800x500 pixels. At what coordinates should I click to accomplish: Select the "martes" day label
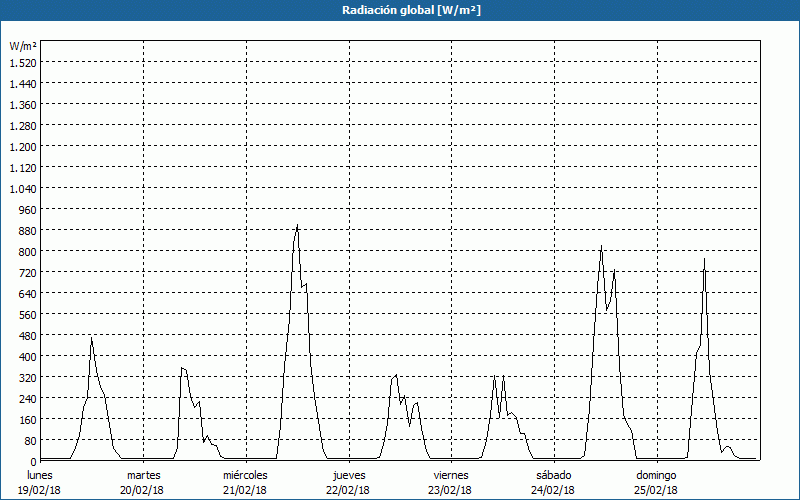click(x=143, y=475)
